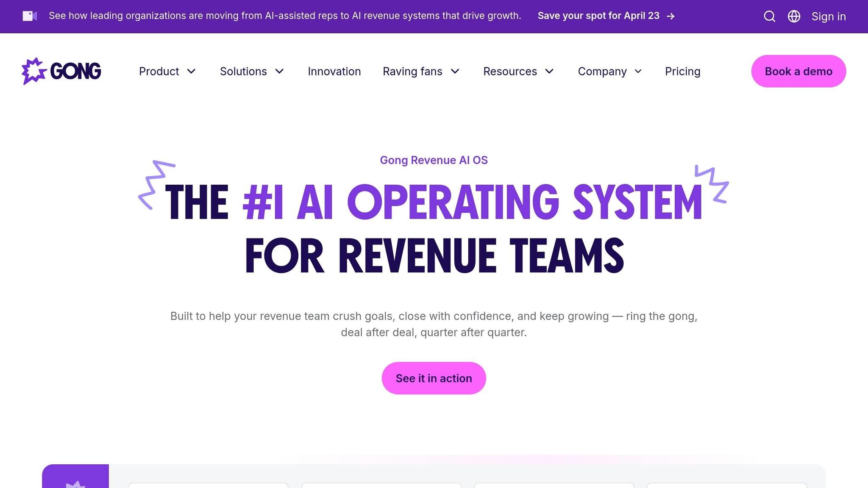Go to the Innovation page
Viewport: 868px width, 488px height.
pyautogui.click(x=334, y=71)
